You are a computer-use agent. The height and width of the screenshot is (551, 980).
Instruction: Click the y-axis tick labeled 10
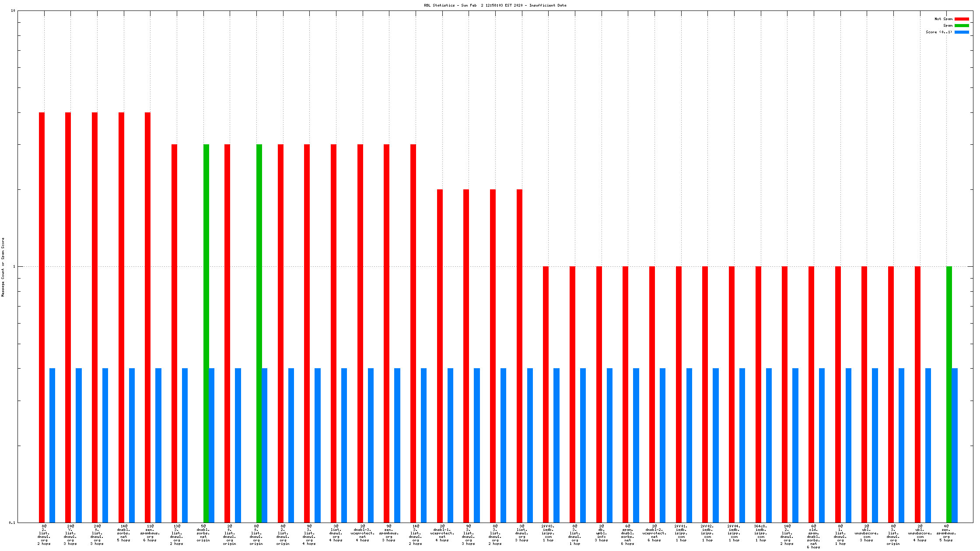(13, 11)
